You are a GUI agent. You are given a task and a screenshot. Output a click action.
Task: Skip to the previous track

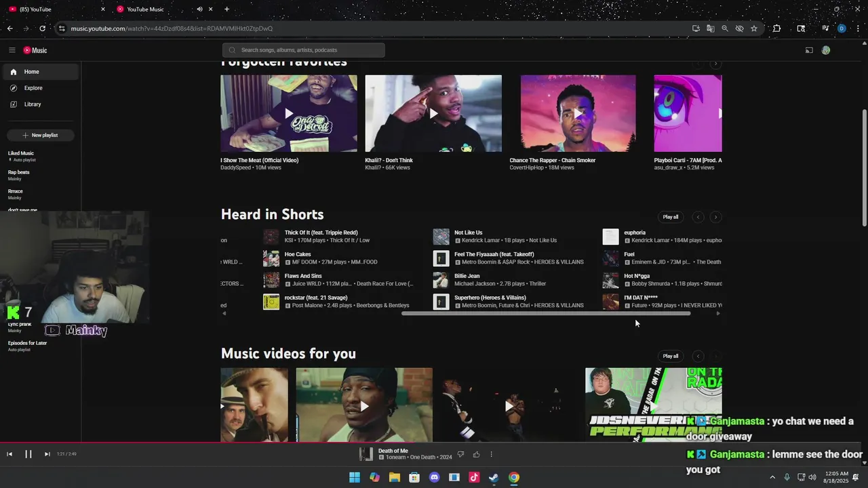click(9, 454)
